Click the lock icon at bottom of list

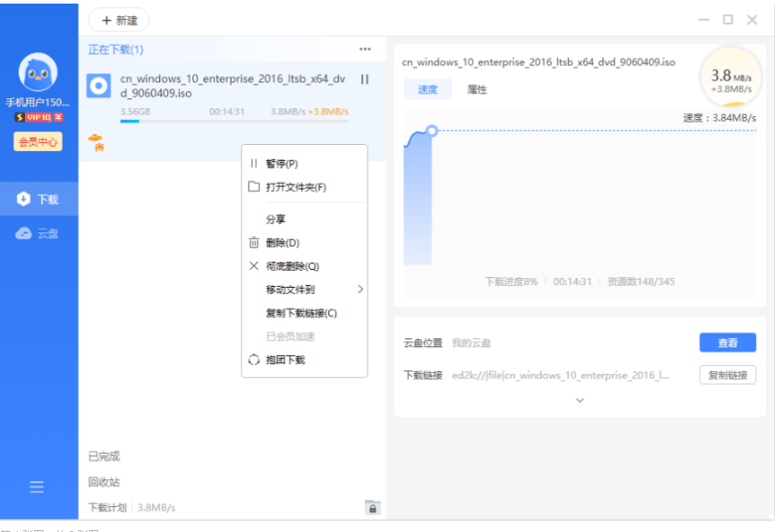373,508
